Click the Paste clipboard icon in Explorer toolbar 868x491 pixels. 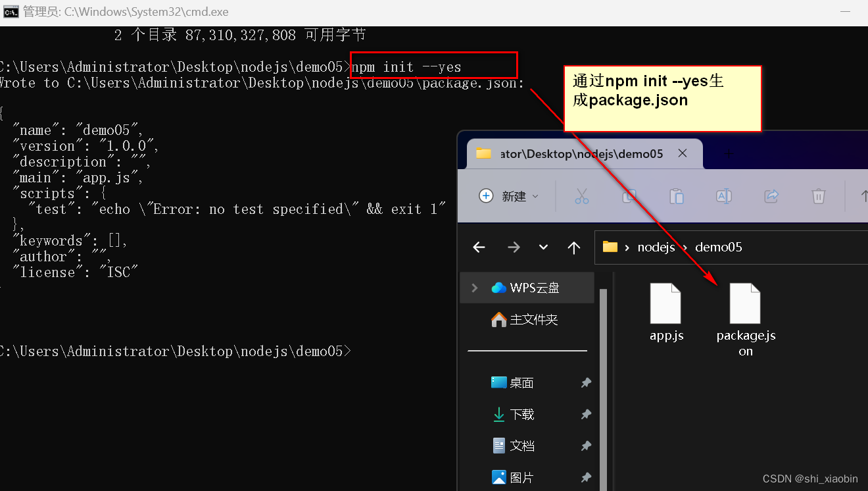[x=676, y=196]
